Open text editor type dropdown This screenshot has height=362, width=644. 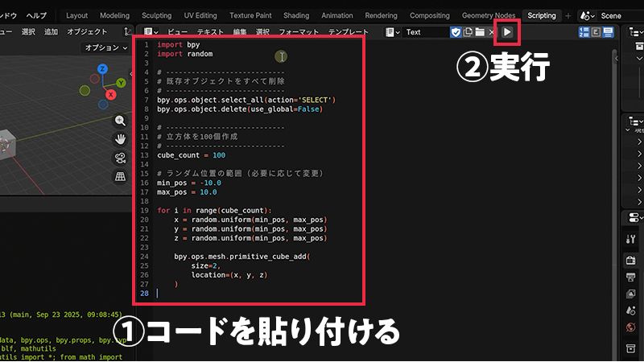pos(151,32)
